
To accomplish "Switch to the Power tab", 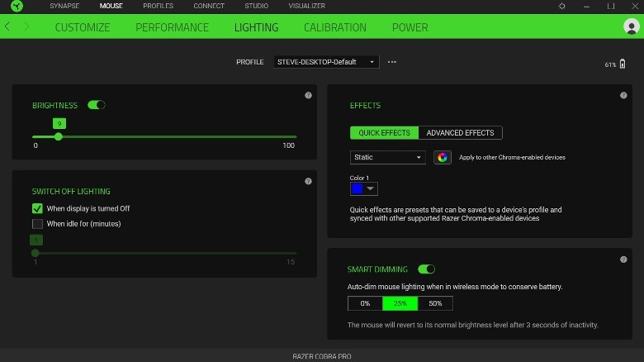I will coord(410,27).
